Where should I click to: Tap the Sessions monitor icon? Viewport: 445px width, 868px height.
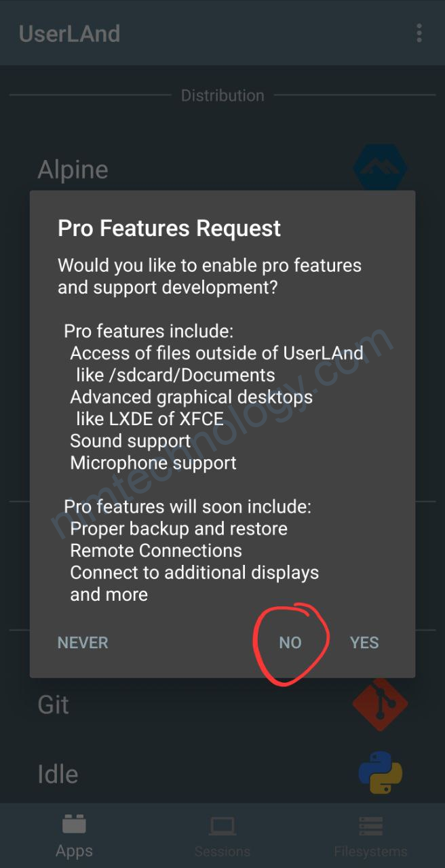point(222,825)
